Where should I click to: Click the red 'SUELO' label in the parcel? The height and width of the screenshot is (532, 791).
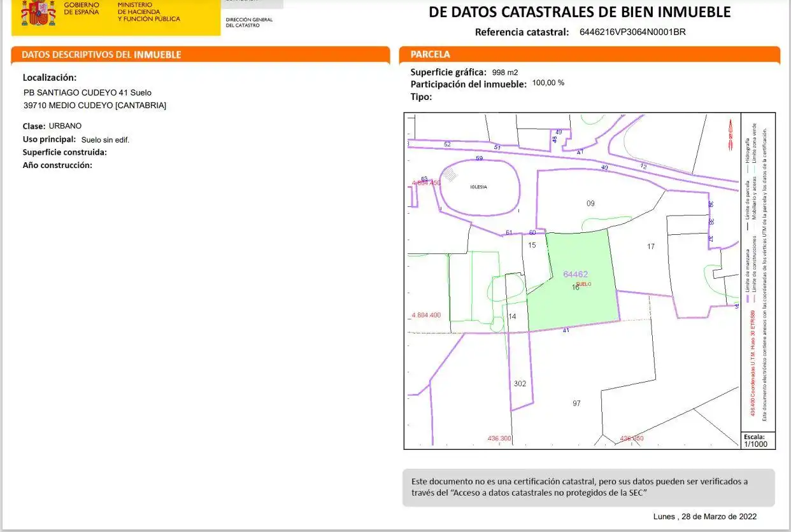point(583,284)
